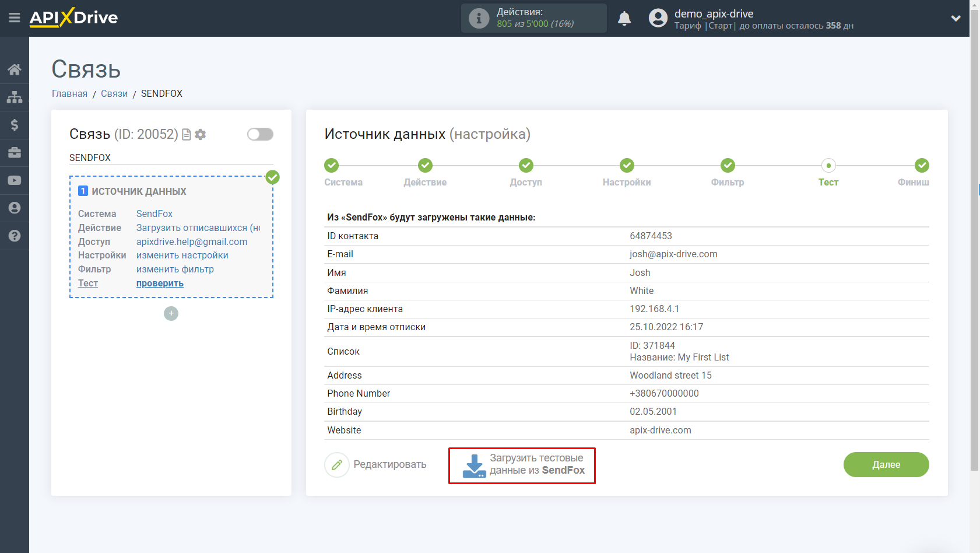Open the Связи breadcrumb link
The image size is (980, 553).
(114, 93)
